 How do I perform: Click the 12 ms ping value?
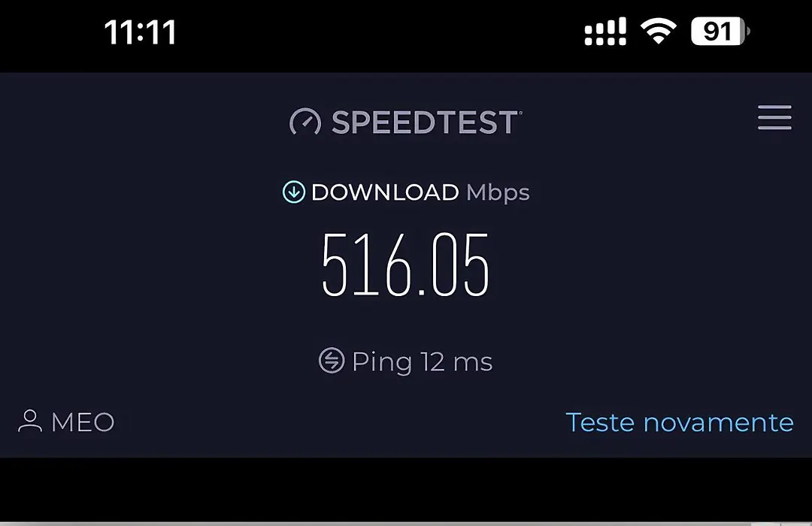tap(456, 361)
